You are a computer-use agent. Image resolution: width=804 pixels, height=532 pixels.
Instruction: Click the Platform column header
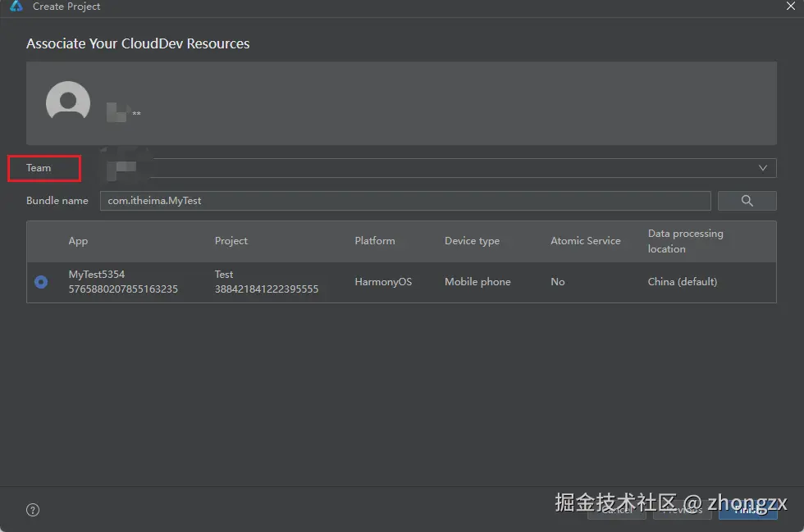(x=375, y=241)
